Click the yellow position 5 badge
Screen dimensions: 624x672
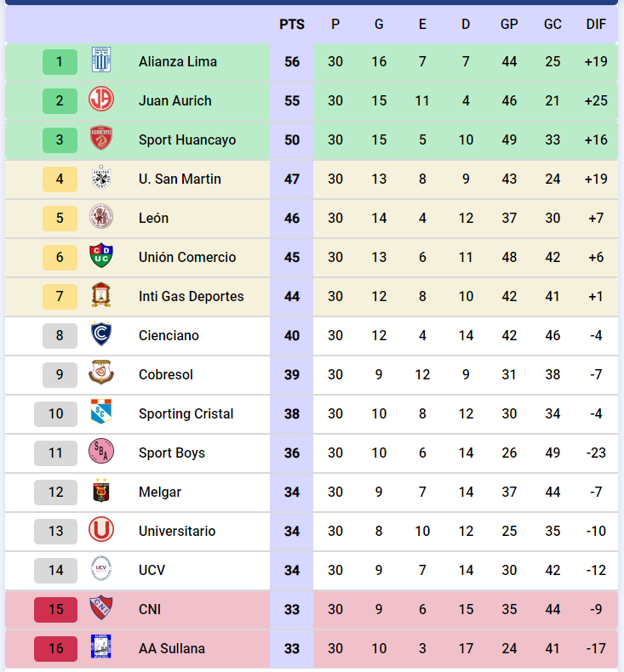tap(60, 218)
